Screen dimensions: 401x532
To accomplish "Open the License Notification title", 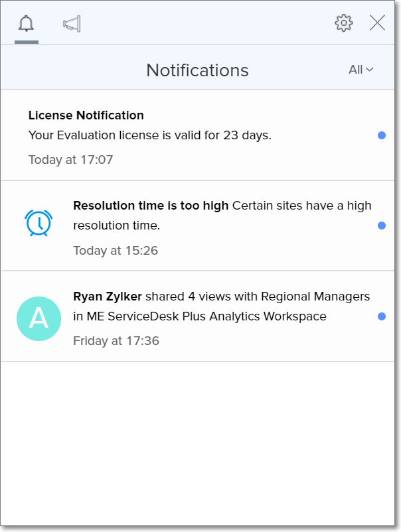I will (86, 115).
